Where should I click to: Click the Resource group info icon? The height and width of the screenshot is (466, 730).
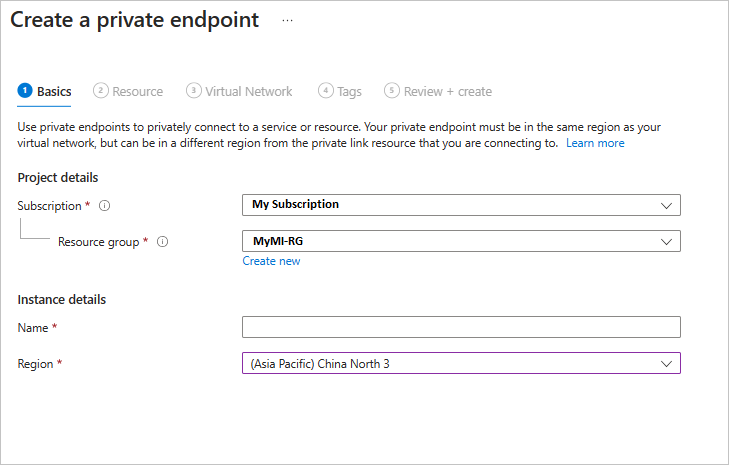[x=163, y=242]
